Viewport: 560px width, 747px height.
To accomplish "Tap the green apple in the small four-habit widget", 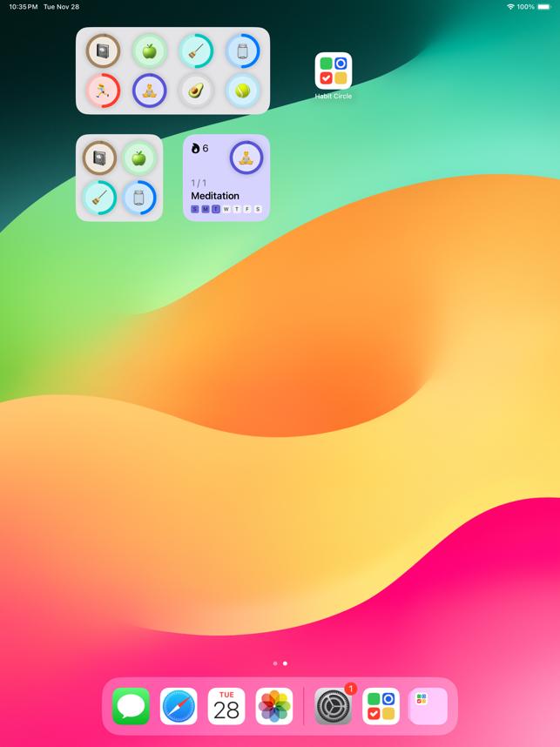I will coord(138,158).
